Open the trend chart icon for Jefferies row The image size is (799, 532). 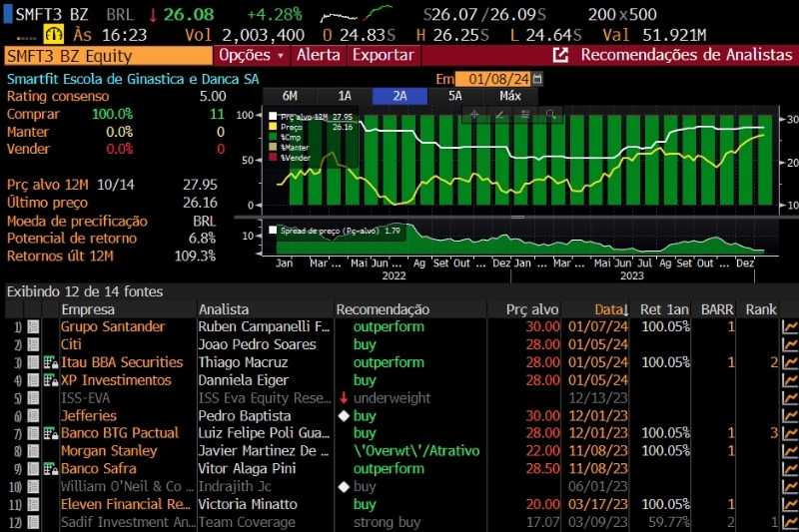(790, 416)
